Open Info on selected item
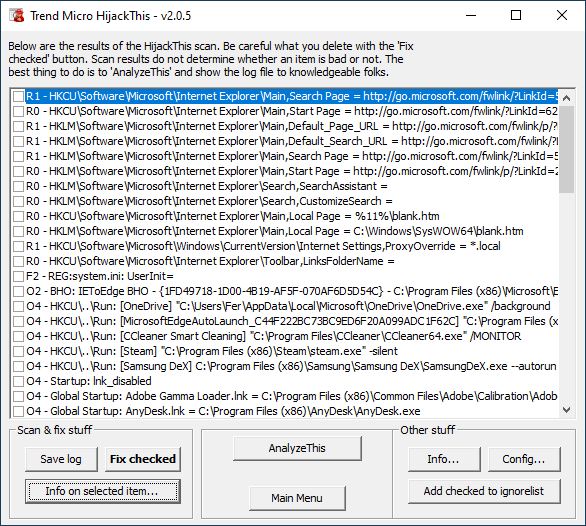 click(103, 491)
